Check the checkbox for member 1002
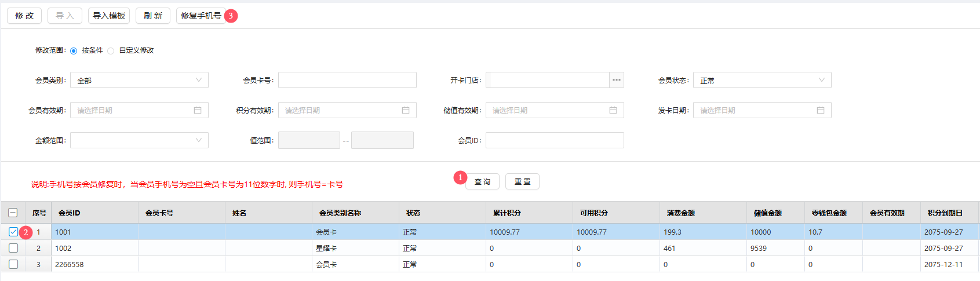 (13, 248)
